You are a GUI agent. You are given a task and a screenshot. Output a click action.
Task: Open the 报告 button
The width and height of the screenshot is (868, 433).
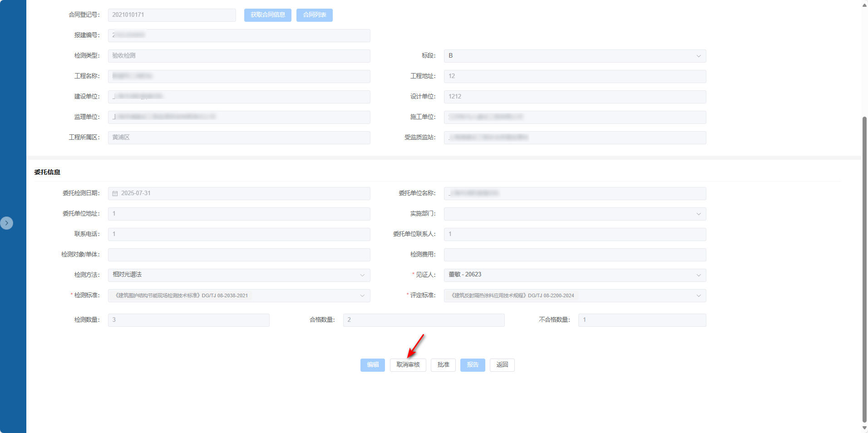tap(473, 365)
